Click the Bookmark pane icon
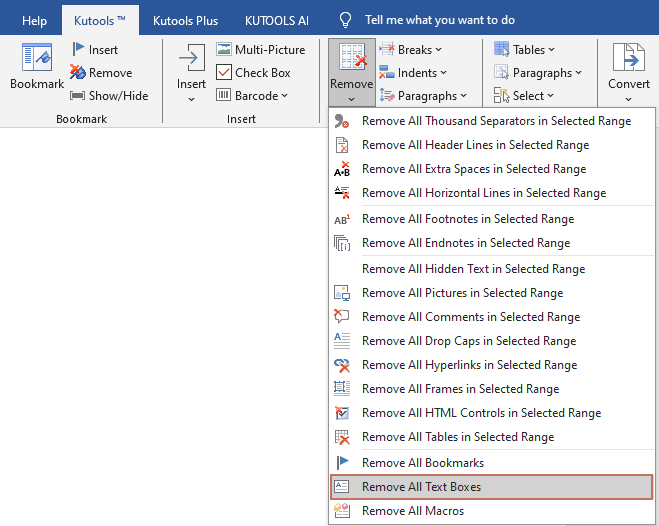This screenshot has width=659, height=526. 37,57
